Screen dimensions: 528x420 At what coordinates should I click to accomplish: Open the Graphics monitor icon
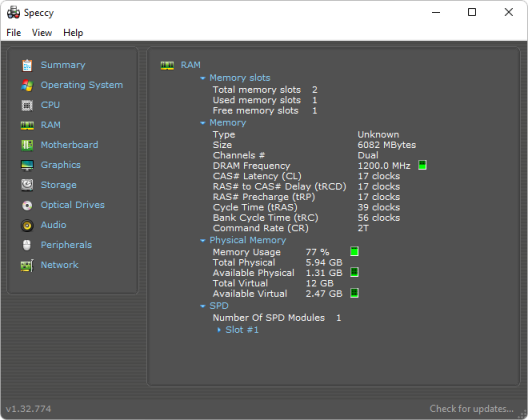click(x=27, y=165)
